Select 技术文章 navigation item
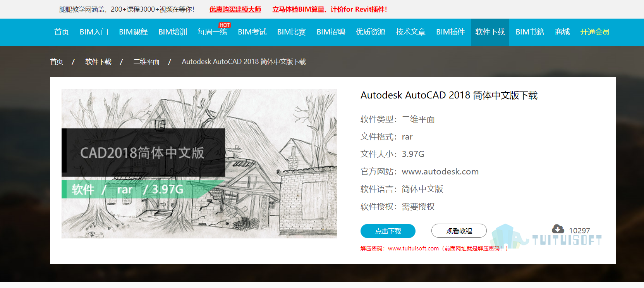This screenshot has width=644, height=288. 410,32
